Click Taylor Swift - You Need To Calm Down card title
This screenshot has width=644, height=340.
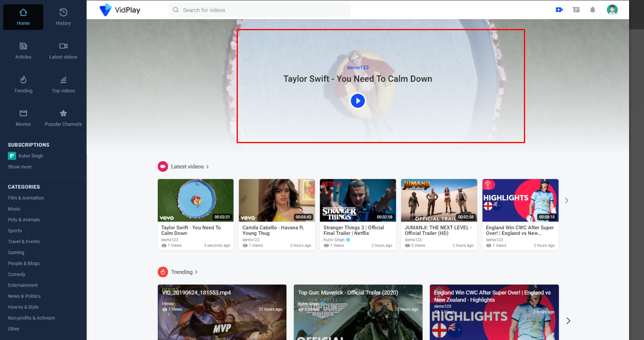click(x=191, y=230)
